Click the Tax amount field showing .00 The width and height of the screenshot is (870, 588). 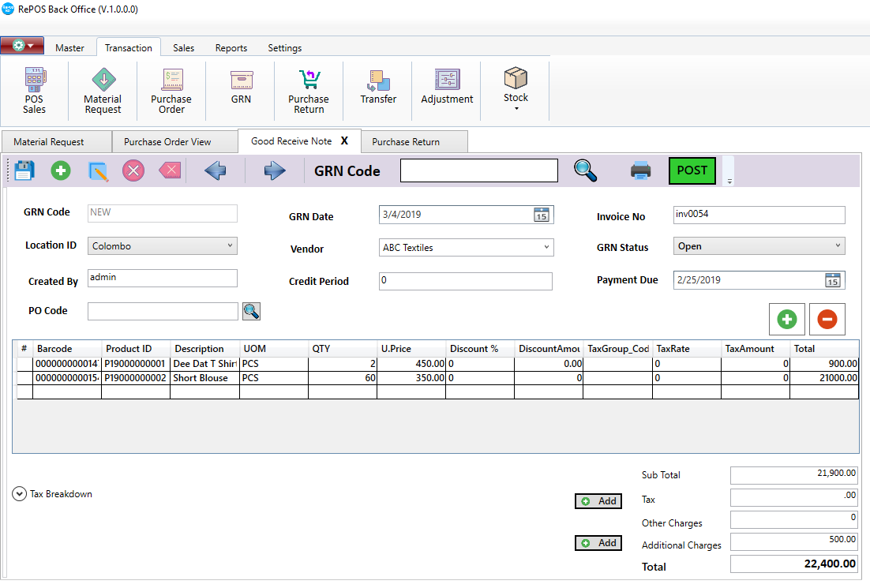tap(794, 497)
